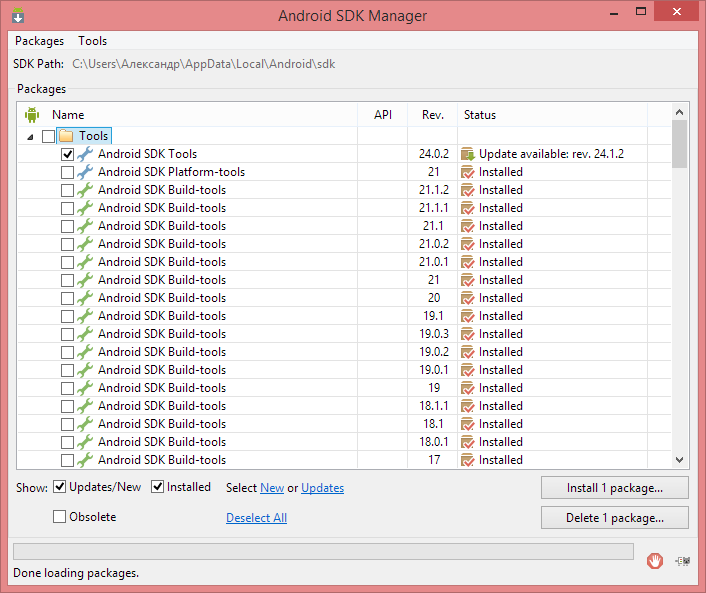This screenshot has height=593, width=706.
Task: Open the Packages menu
Action: pos(40,41)
